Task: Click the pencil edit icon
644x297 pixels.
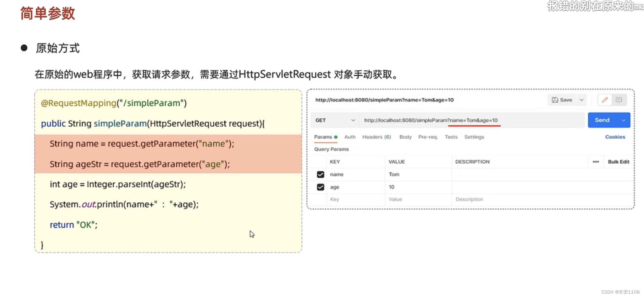Action: pyautogui.click(x=605, y=100)
